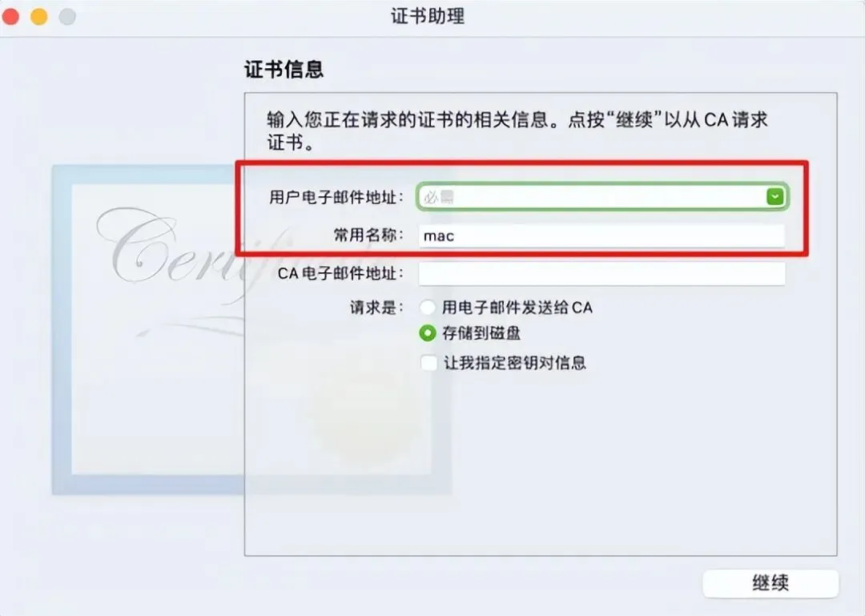Click the instruction paragraph about requesting certificate
865x616 pixels.
click(x=517, y=131)
